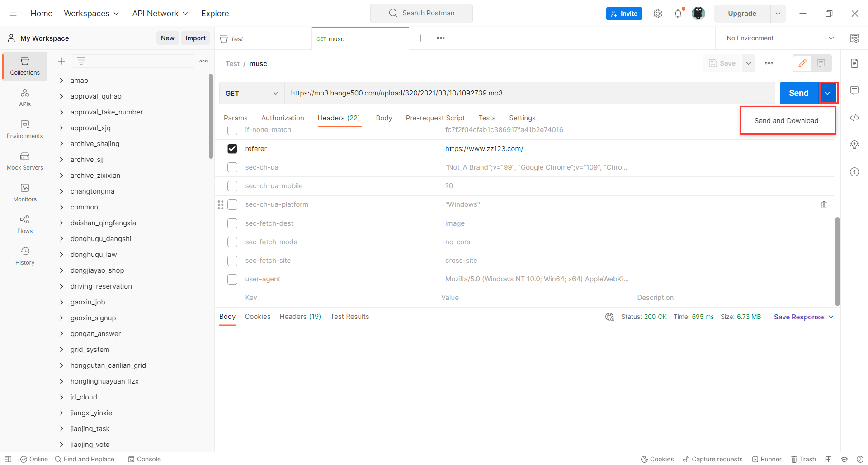Open Mock Servers in sidebar
This screenshot has height=465, width=868.
[25, 161]
